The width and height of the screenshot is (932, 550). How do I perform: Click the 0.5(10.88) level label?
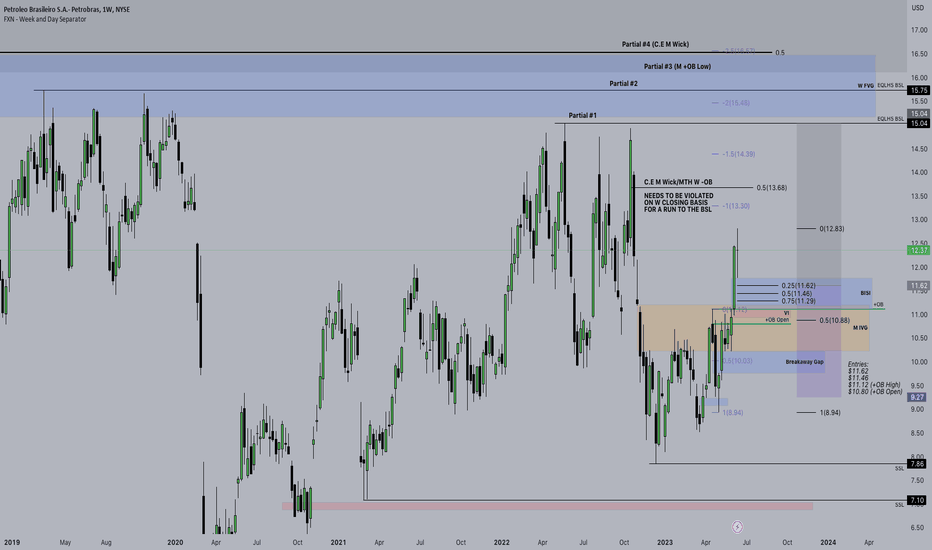coord(834,320)
